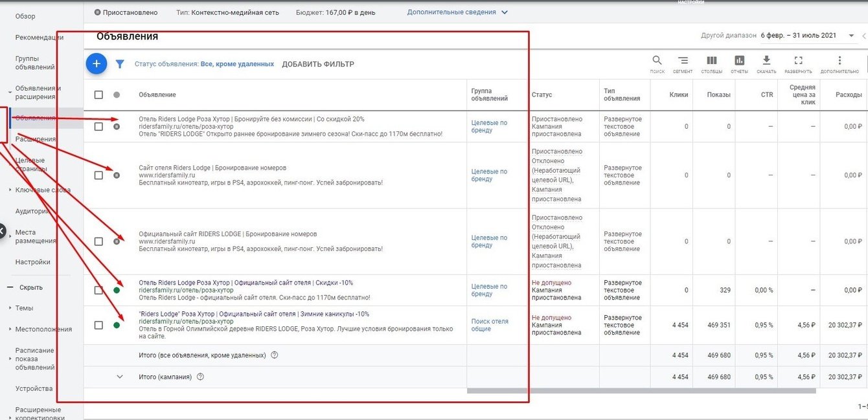Screen dimensions: 868x420
Task: Sort by the 'Статус' column header
Action: pos(542,94)
